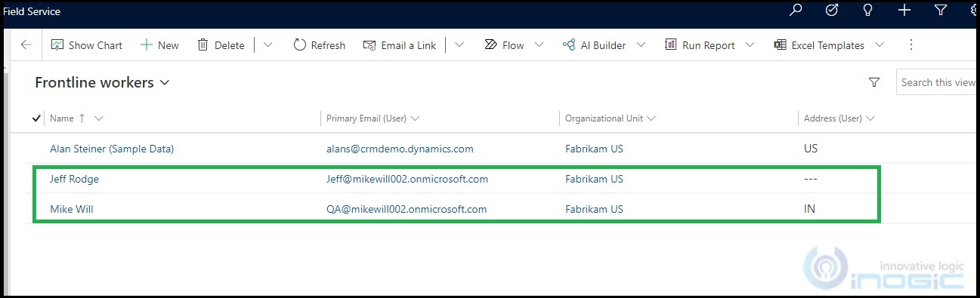Click email QA@mikewill002.onmicrosoft.com

point(407,209)
